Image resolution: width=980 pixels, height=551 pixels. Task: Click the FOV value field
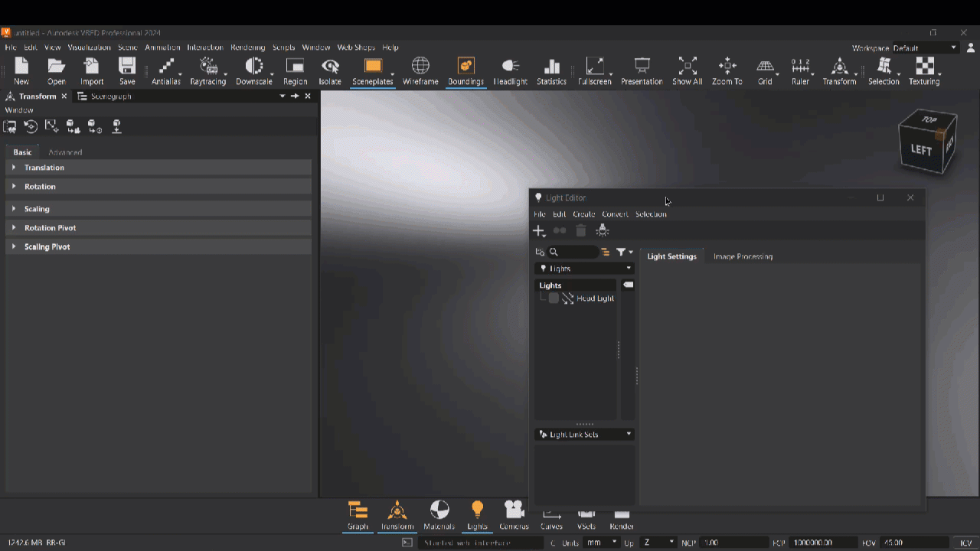point(914,543)
